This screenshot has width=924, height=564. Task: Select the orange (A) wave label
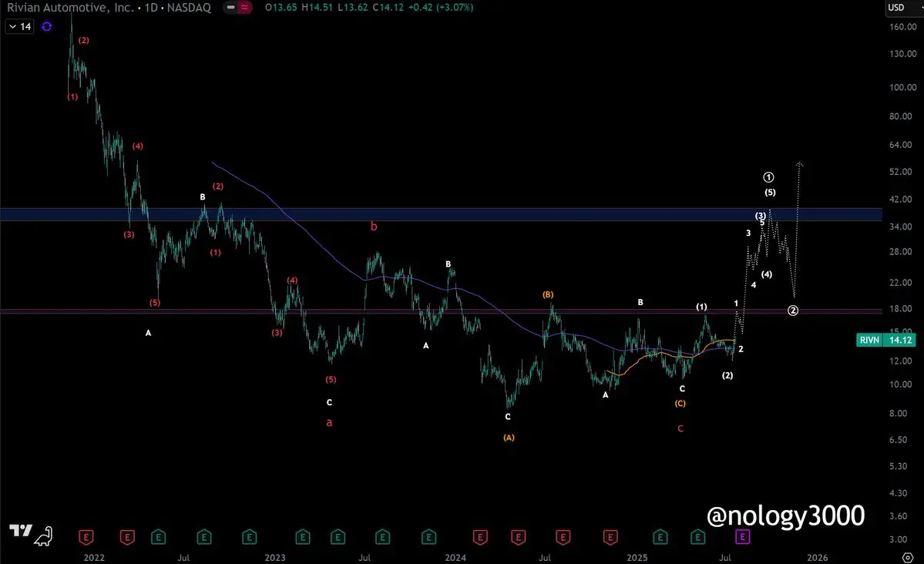[509, 438]
